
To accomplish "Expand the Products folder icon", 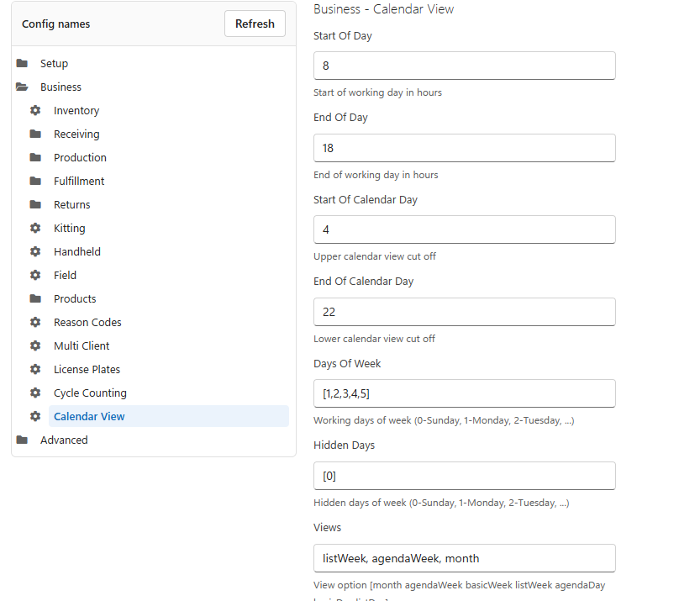I will (x=35, y=298).
